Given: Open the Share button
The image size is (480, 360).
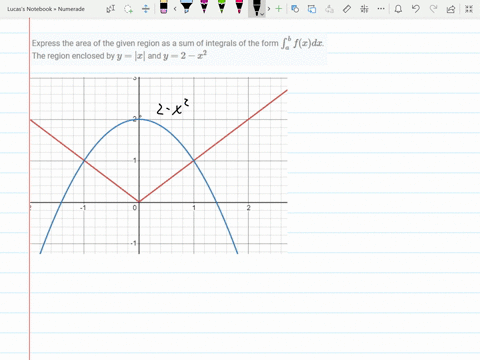Looking at the screenshot, I should coord(451,9).
